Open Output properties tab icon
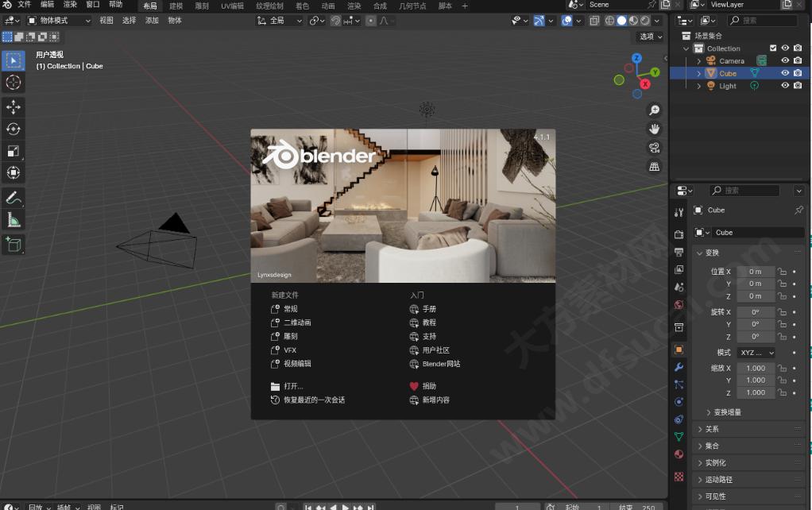Image resolution: width=812 pixels, height=510 pixels. pos(679,252)
